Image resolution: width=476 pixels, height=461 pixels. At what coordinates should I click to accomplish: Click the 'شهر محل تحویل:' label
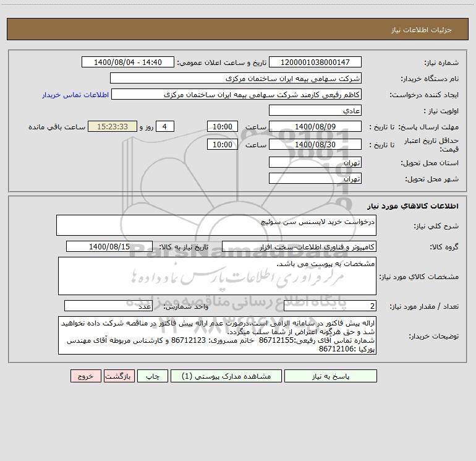(x=432, y=179)
